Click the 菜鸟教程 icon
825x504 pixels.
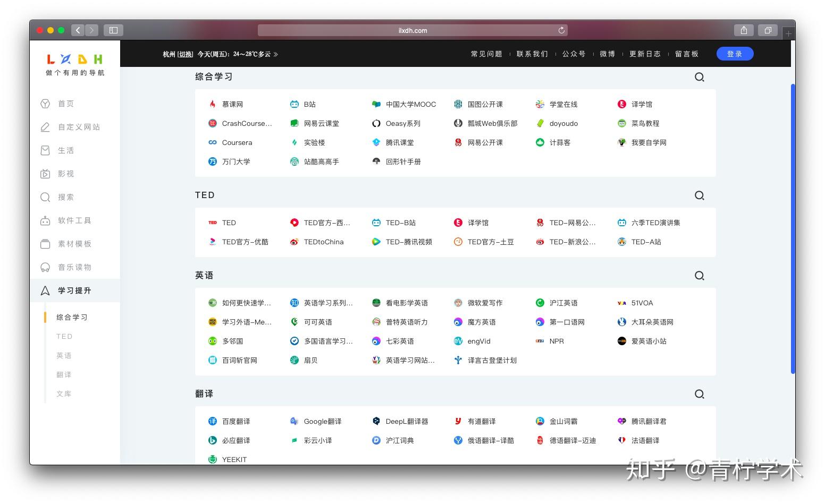[x=622, y=123]
